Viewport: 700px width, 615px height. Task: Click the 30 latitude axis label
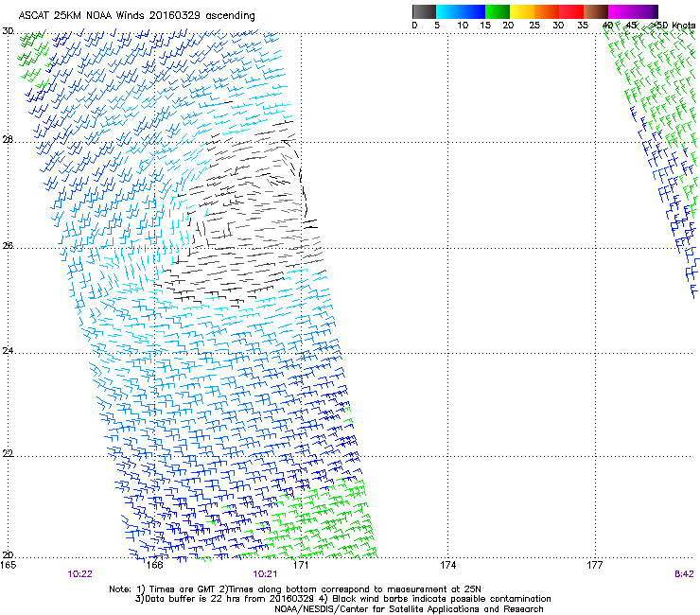click(8, 31)
